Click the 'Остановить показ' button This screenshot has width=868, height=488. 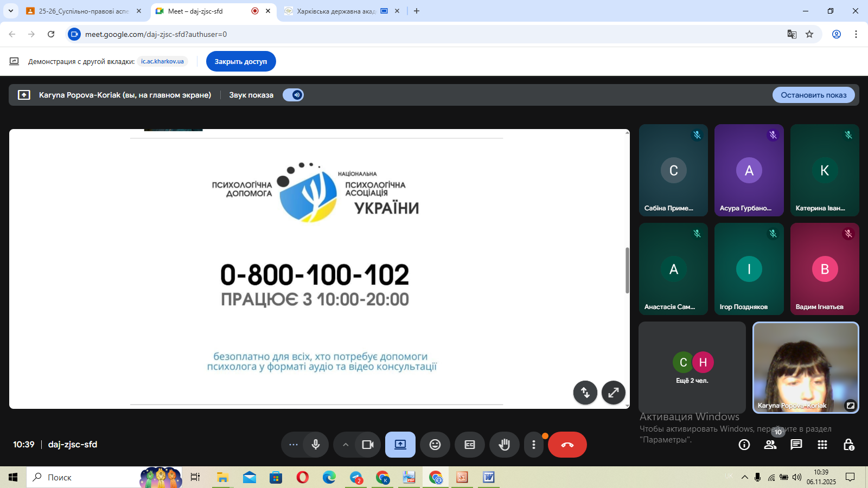pos(813,95)
